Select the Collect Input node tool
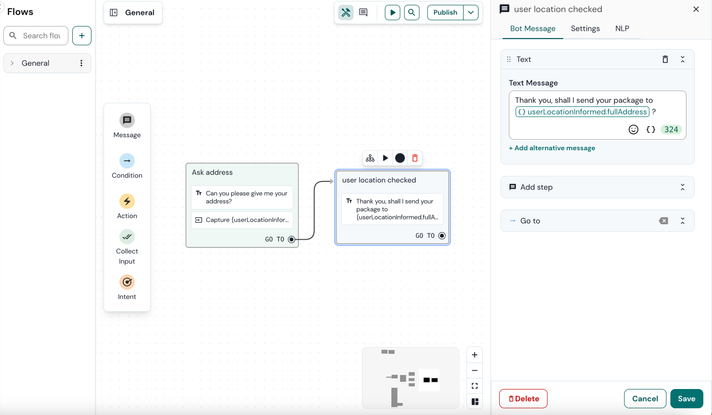Image resolution: width=712 pixels, height=415 pixels. click(x=127, y=238)
